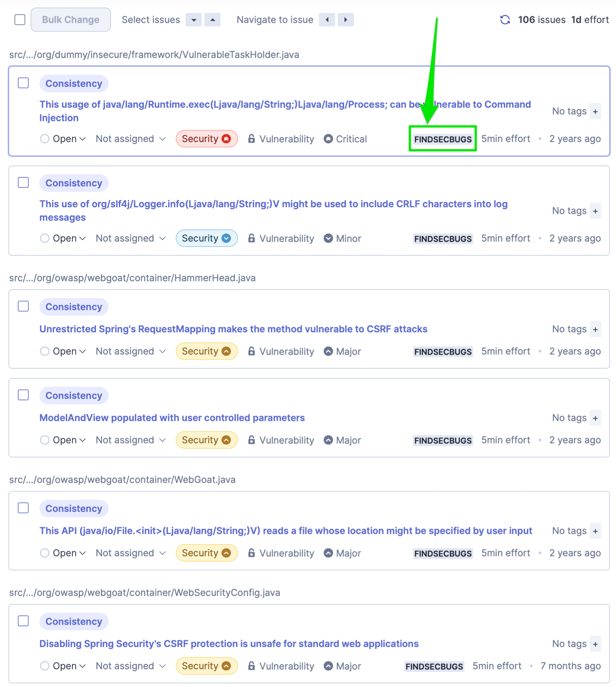Select next issue with down arrow

(194, 20)
